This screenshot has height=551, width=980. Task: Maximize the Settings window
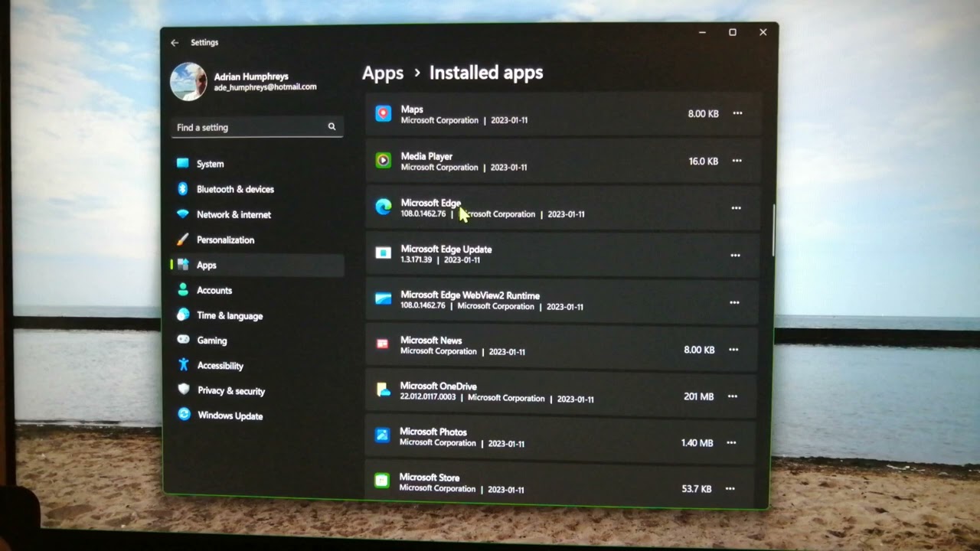coord(733,32)
